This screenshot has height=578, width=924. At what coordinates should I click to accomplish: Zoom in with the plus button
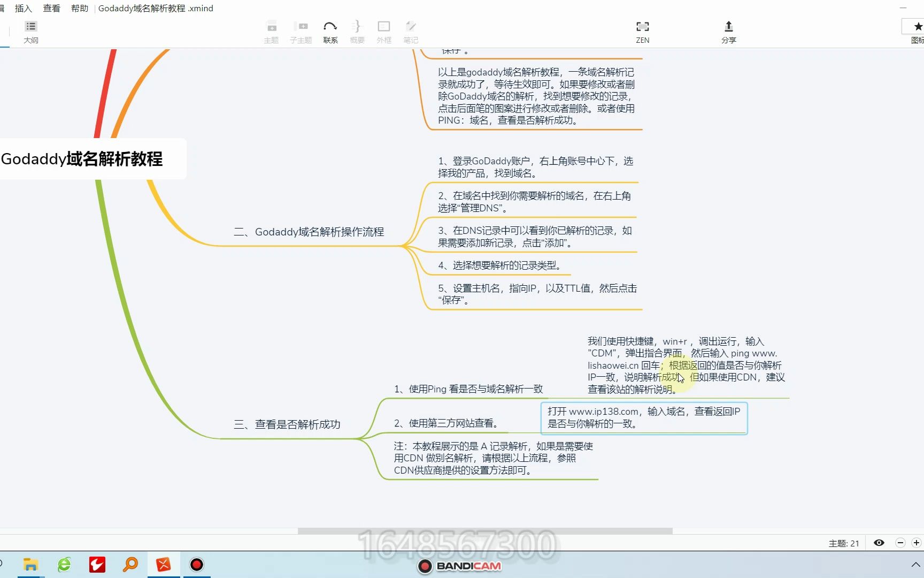tap(917, 543)
